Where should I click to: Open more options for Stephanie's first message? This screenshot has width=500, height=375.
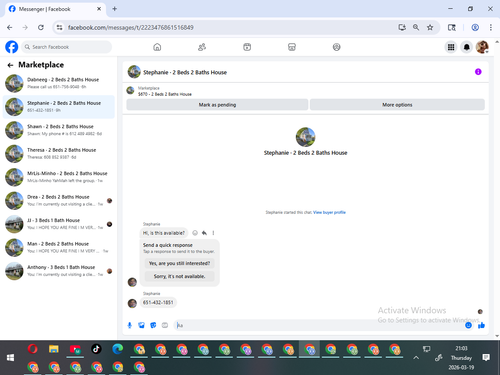coord(213,233)
